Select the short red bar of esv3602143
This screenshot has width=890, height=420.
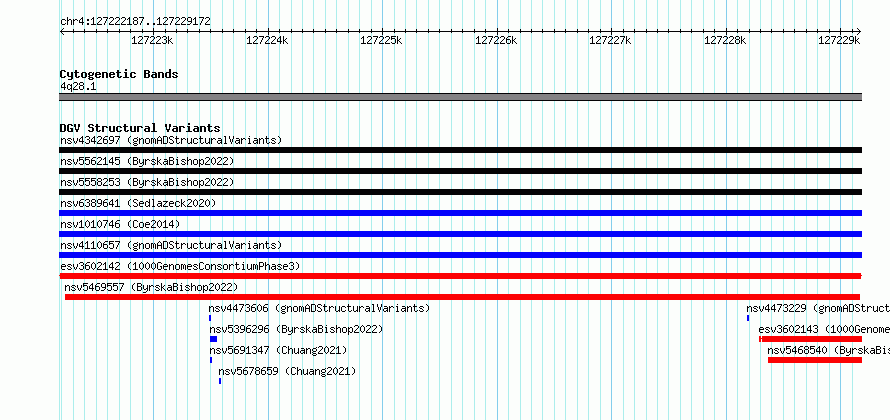click(811, 339)
